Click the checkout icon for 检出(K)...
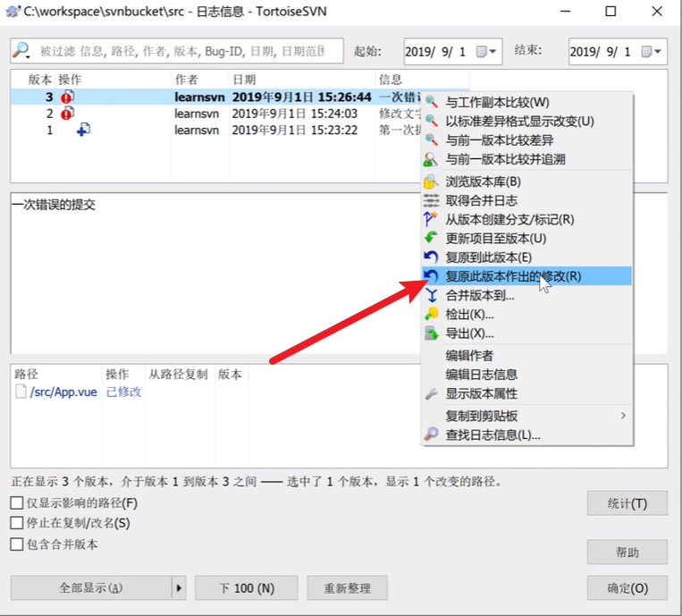Viewport: 682px width, 616px height. (431, 314)
